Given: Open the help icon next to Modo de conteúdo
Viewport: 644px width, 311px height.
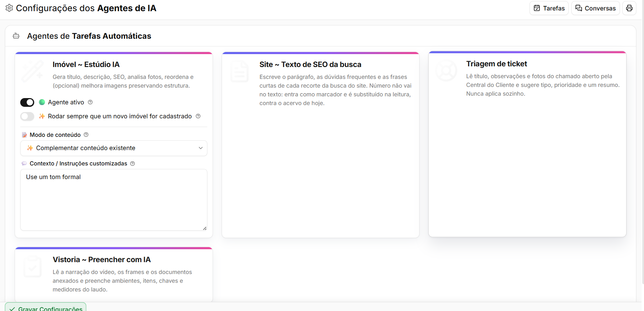Looking at the screenshot, I should click(x=86, y=135).
